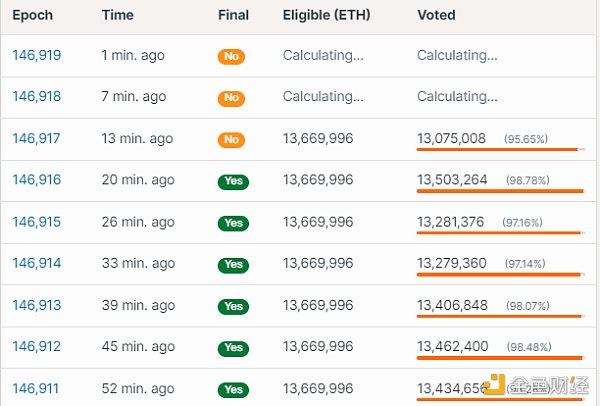This screenshot has height=406, width=600.
Task: Click the Final column header
Action: pos(233,15)
